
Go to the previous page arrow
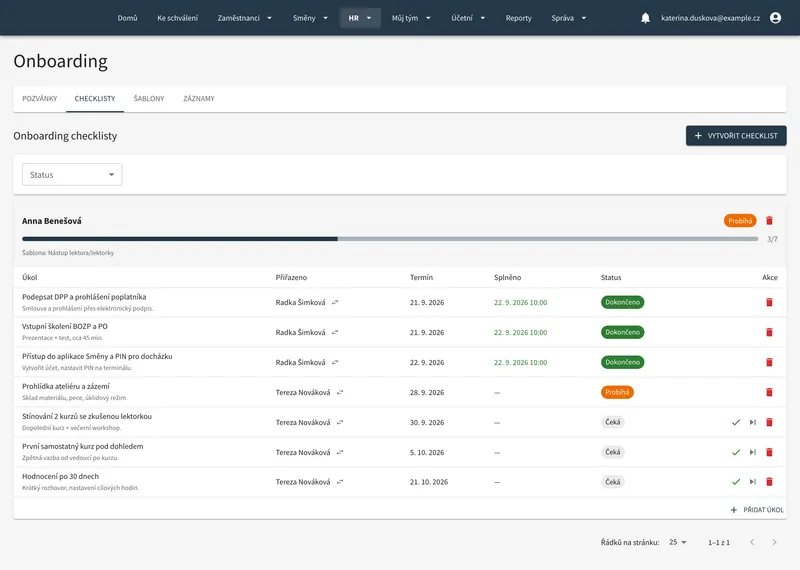[x=752, y=542]
